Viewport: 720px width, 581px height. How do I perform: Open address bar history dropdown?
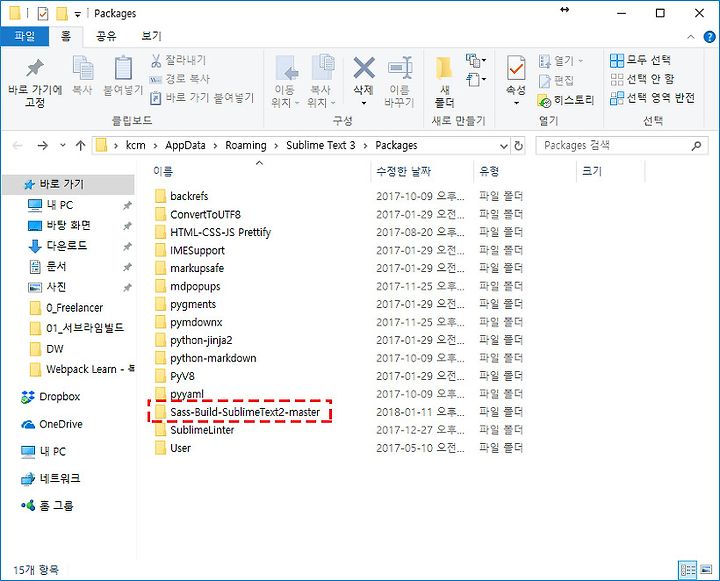click(503, 146)
